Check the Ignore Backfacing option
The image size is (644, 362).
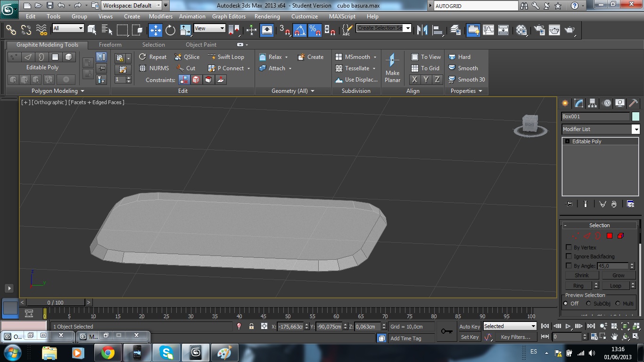[569, 256]
